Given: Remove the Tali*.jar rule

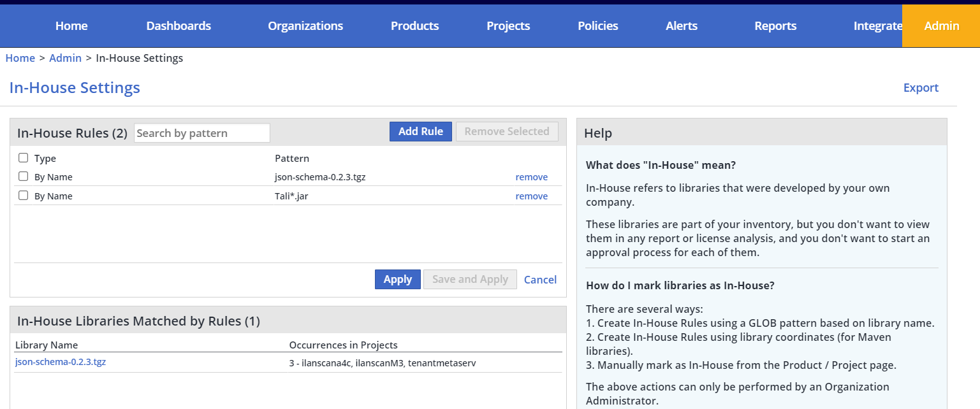Looking at the screenshot, I should (x=531, y=196).
